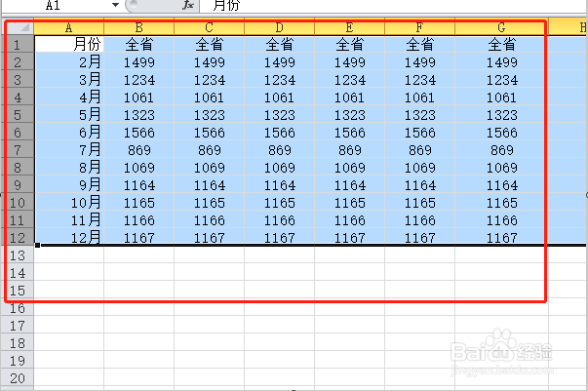
Task: Select row 14 header
Action: point(18,273)
